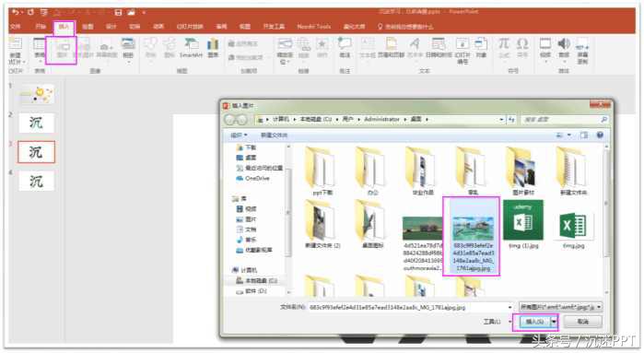Click the Save icon in the title bar
Screen dimensions: 644x353
click(118, 12)
